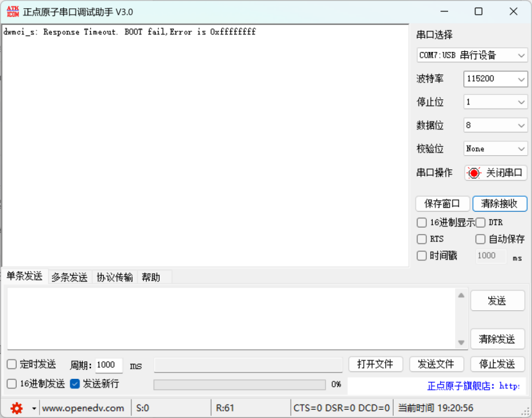Open the 正点原子旗舰店 store link
Image resolution: width=532 pixels, height=418 pixels.
[x=473, y=386]
